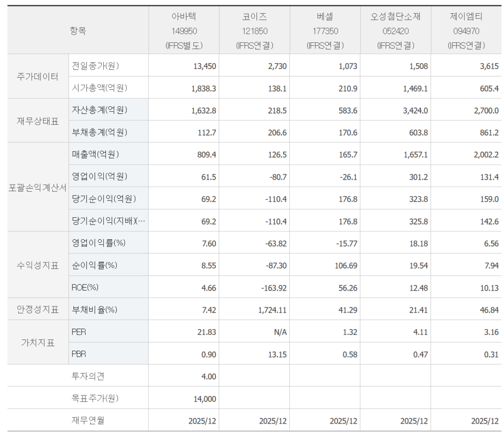Click the 자산총계(억원) row label
Screen dimensions: 504x433
99,110
